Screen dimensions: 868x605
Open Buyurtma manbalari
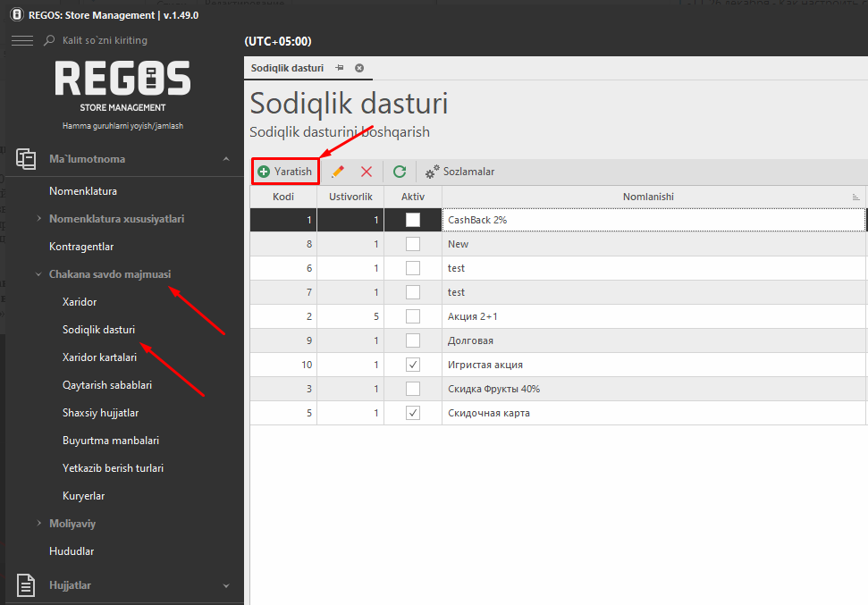(x=111, y=440)
